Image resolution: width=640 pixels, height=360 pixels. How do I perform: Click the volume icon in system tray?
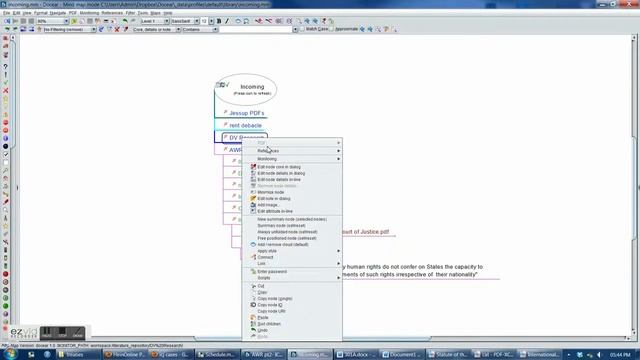point(599,355)
